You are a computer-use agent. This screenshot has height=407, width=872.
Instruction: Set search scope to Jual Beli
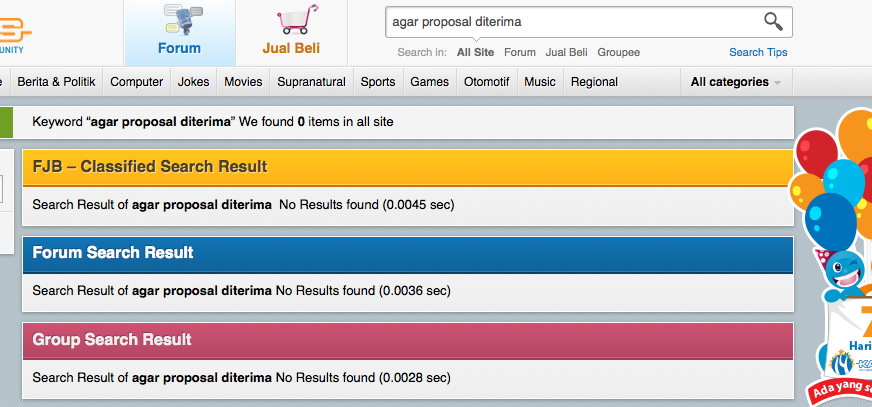click(x=566, y=52)
